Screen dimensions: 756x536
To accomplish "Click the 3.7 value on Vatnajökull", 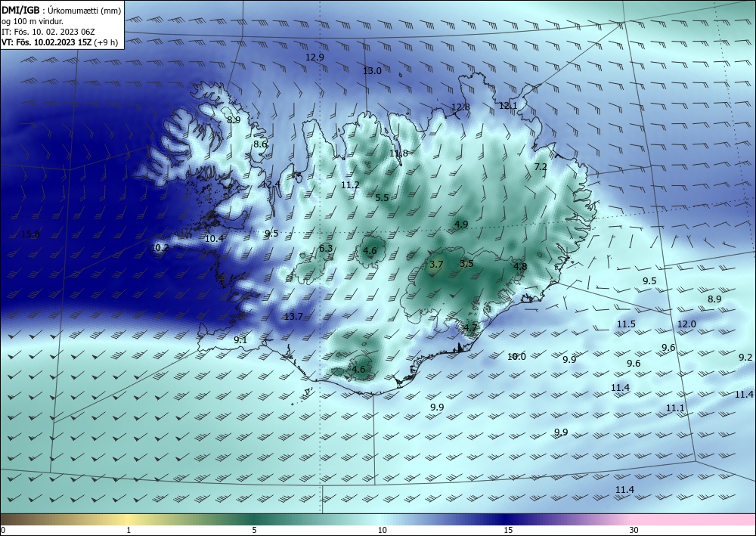I will [x=436, y=264].
